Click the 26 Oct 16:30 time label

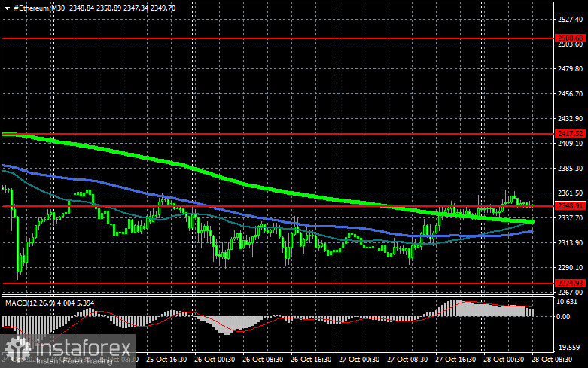(x=311, y=360)
